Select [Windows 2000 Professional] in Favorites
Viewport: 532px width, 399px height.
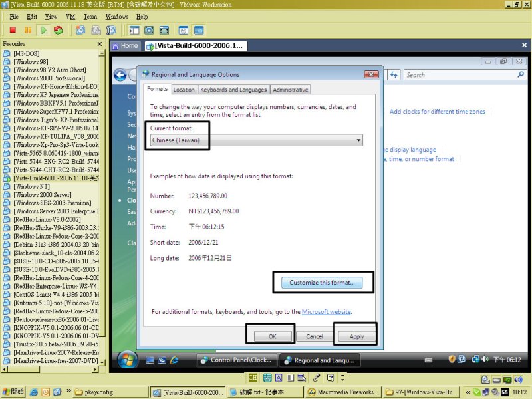coord(49,78)
